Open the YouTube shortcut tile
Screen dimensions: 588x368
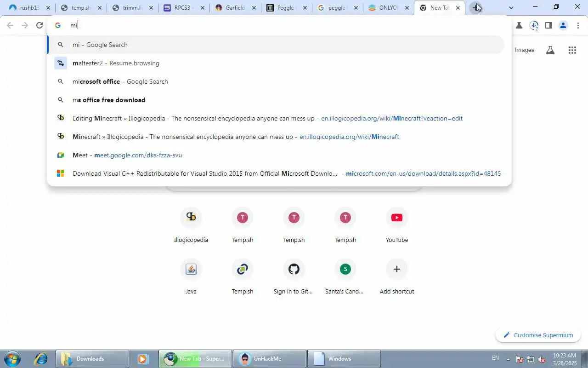tap(397, 225)
